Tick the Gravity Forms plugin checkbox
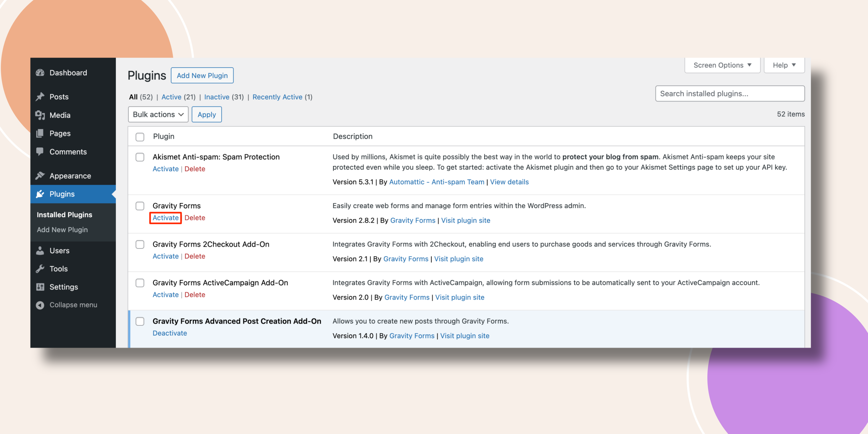The image size is (868, 434). 140,206
